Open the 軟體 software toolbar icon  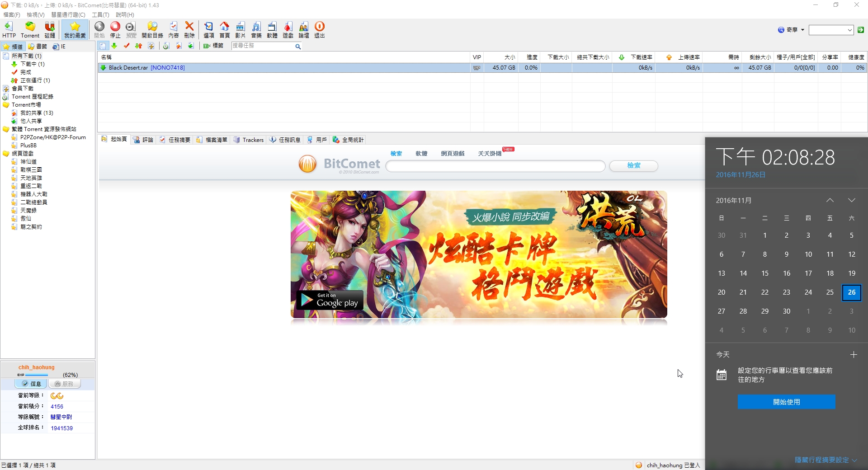coord(272,30)
